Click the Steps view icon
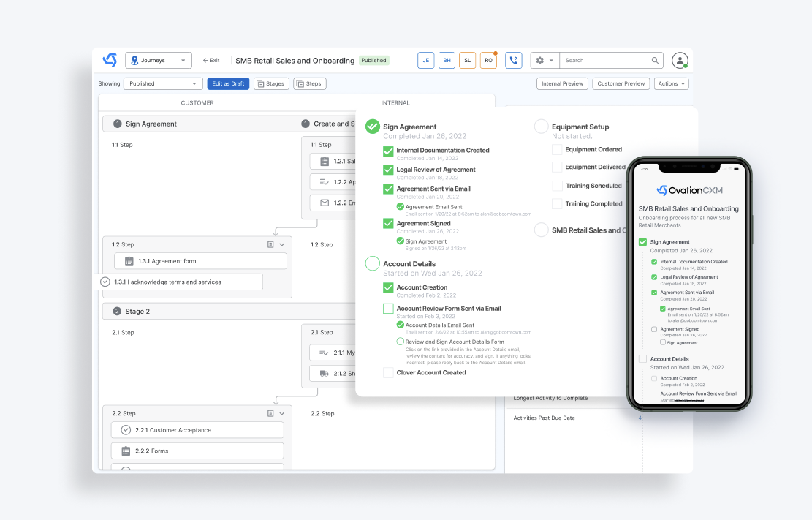The image size is (812, 520). point(310,83)
